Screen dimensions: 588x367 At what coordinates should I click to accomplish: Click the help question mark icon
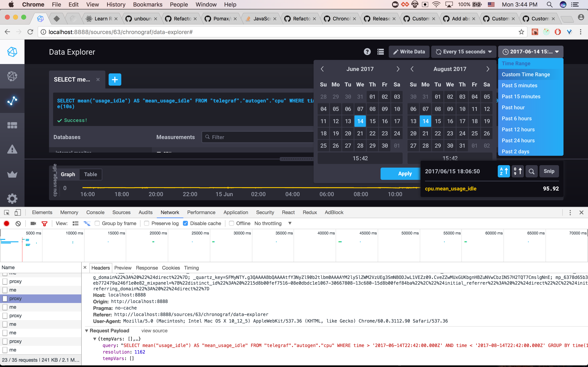click(367, 52)
